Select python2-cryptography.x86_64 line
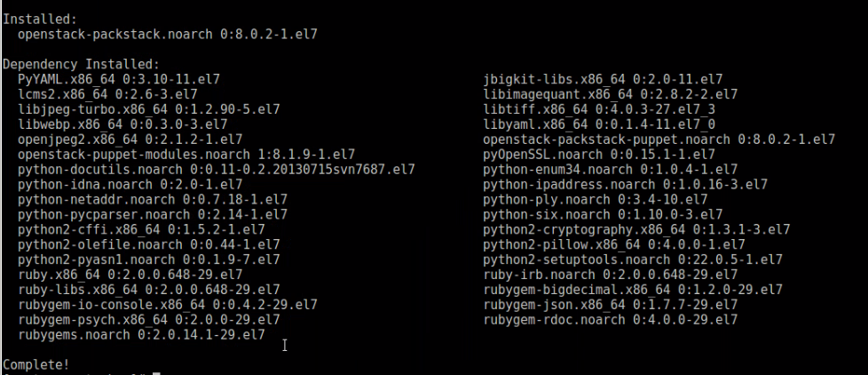 tap(636, 229)
